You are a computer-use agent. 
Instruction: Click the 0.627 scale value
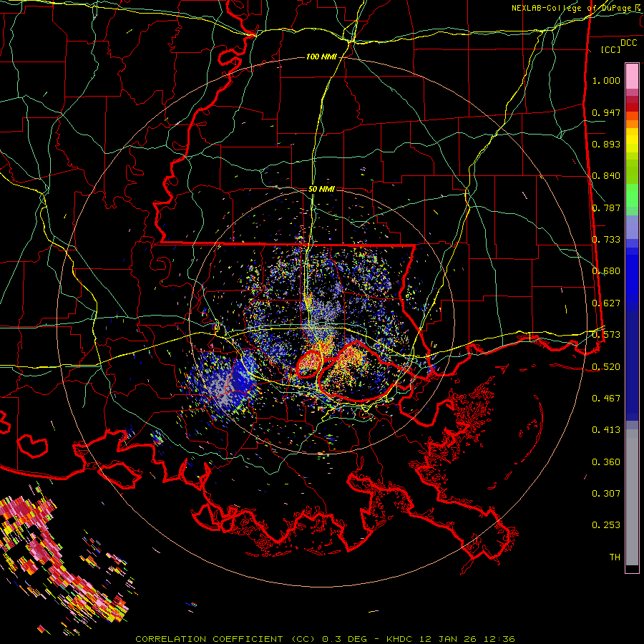pyautogui.click(x=606, y=303)
